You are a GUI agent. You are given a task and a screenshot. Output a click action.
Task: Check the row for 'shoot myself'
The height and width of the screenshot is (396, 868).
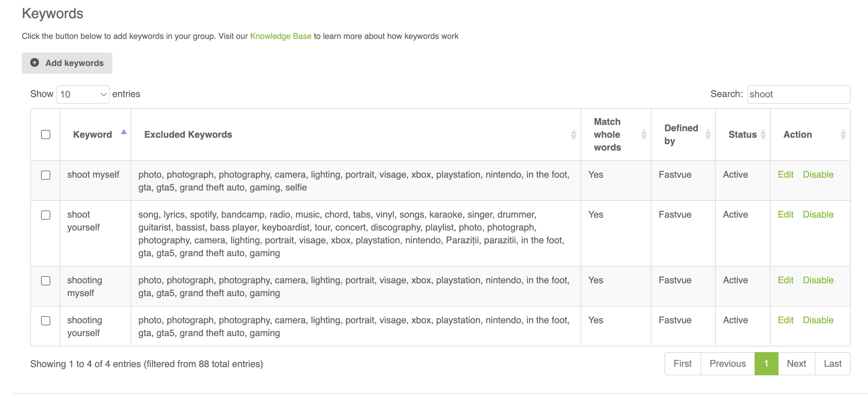(x=45, y=174)
